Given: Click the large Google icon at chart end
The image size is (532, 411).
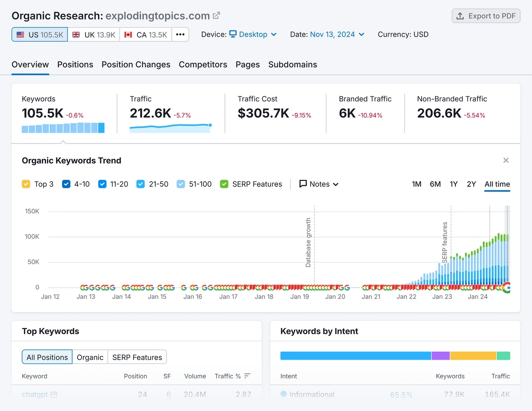Looking at the screenshot, I should click(506, 287).
